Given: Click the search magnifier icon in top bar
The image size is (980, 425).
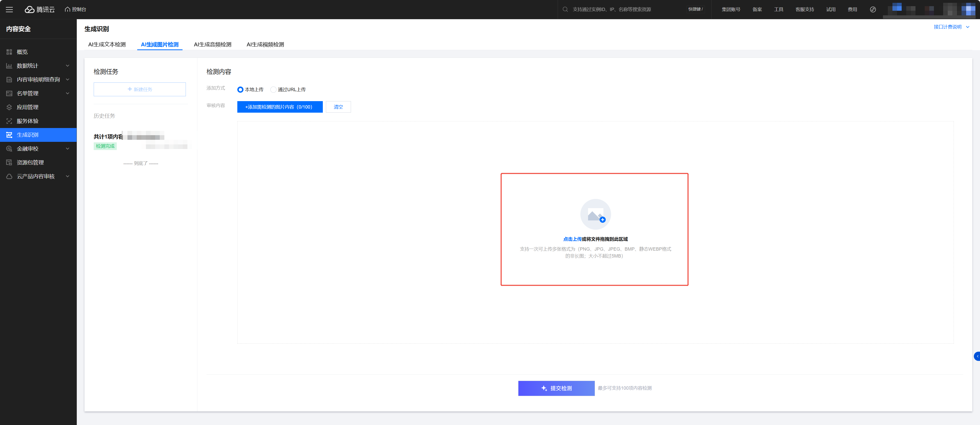Looking at the screenshot, I should [x=565, y=9].
